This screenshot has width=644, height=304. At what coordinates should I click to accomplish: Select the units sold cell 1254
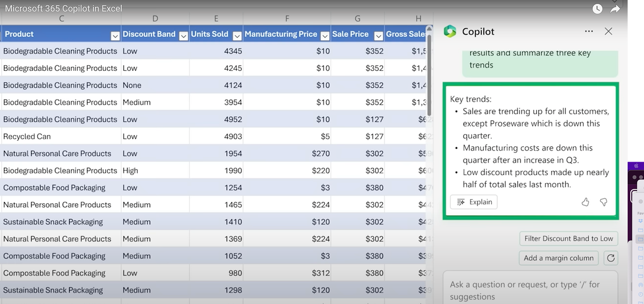(216, 188)
